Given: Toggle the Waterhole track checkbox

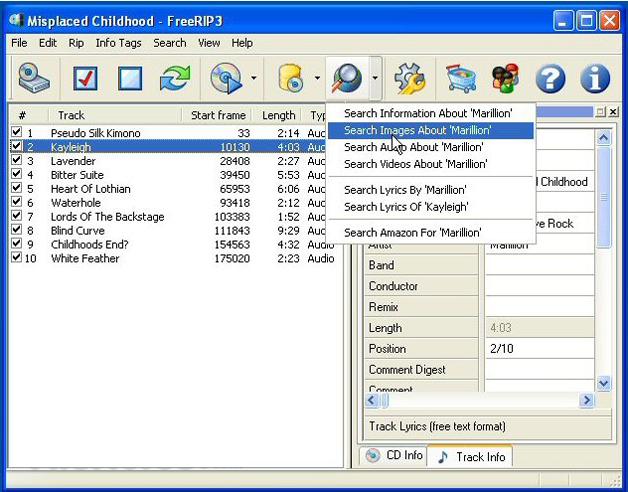Looking at the screenshot, I should pos(16,202).
